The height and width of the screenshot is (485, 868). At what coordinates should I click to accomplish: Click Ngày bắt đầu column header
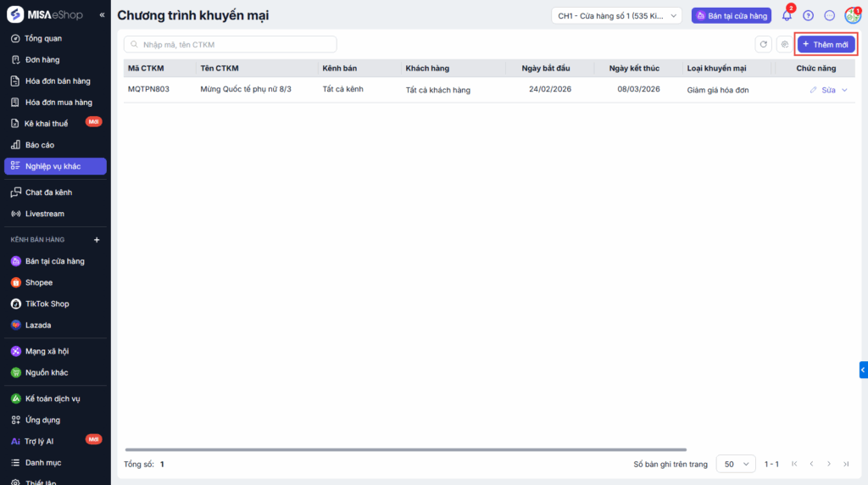click(545, 68)
